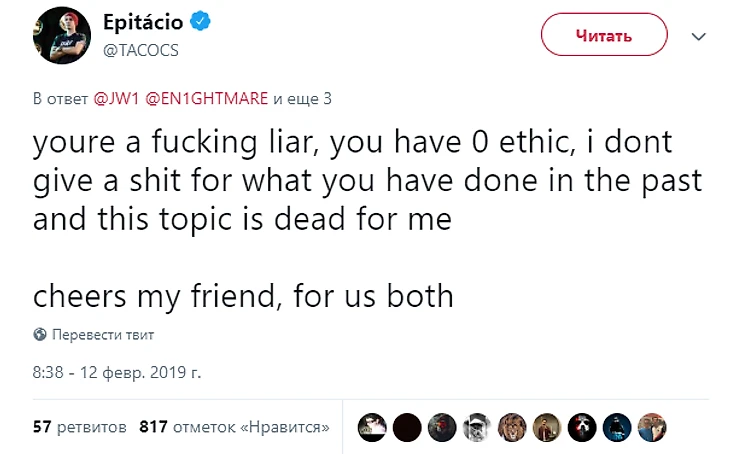The image size is (730, 454).
Task: Expand the tweet options chevron
Action: pyautogui.click(x=699, y=36)
